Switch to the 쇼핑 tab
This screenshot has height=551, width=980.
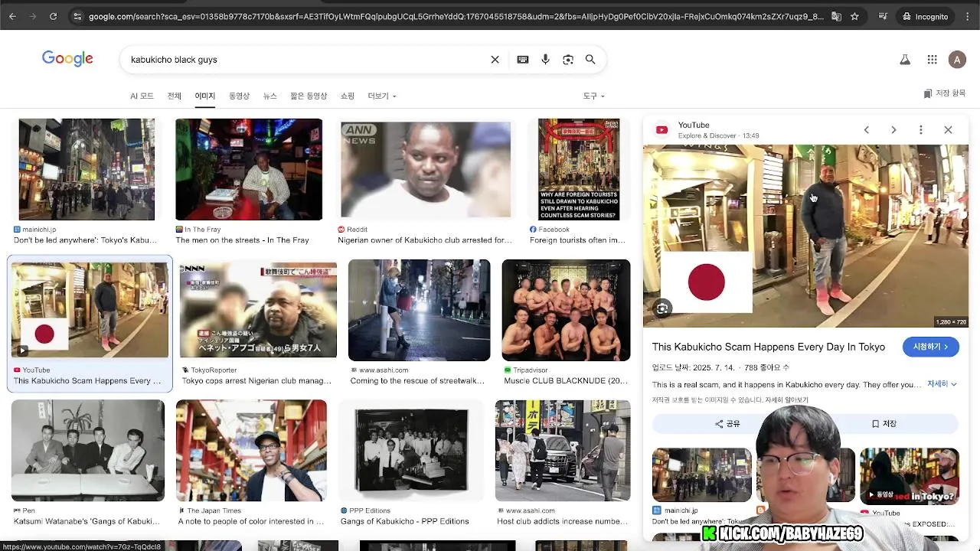(348, 96)
